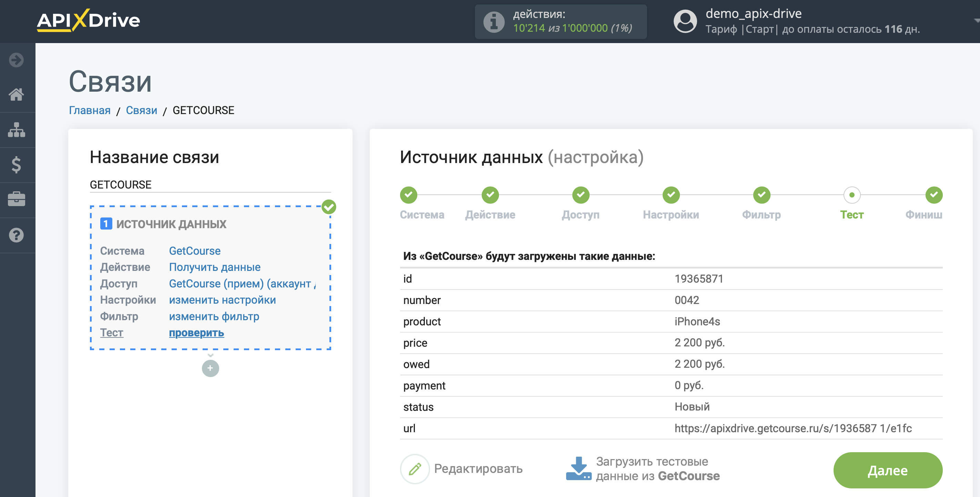Click the проверить test link

click(x=196, y=333)
